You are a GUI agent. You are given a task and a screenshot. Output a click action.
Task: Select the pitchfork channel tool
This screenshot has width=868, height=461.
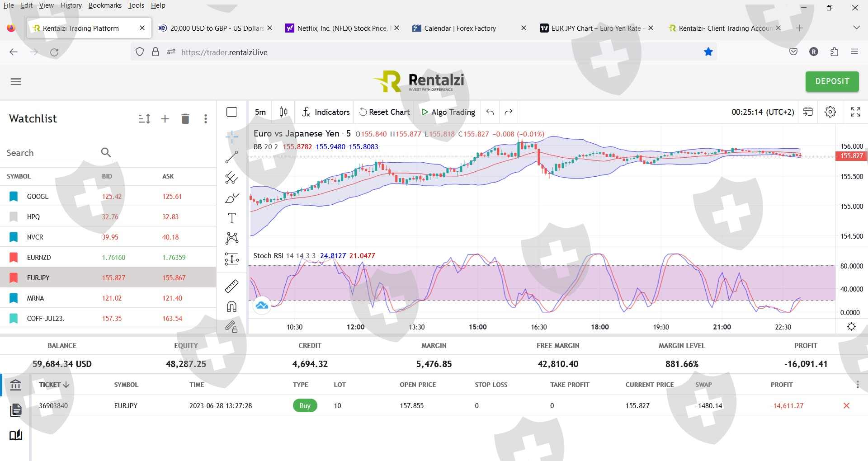pyautogui.click(x=231, y=178)
